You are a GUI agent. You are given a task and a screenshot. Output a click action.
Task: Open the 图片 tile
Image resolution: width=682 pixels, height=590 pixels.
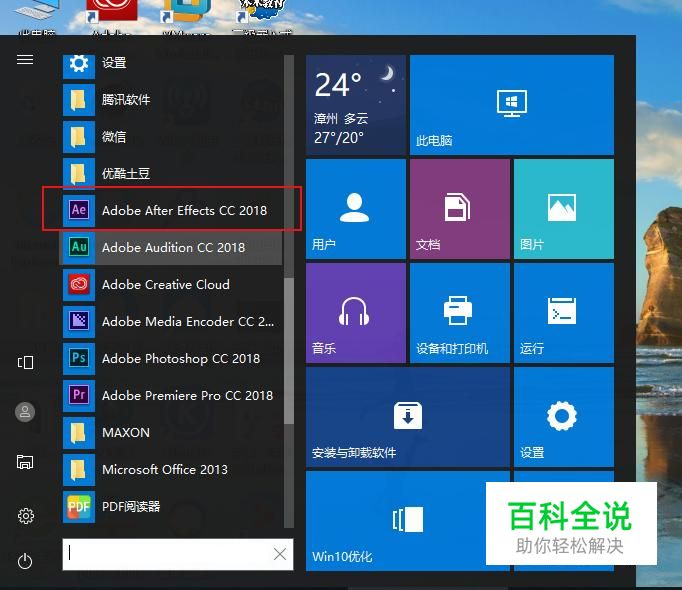click(x=564, y=209)
